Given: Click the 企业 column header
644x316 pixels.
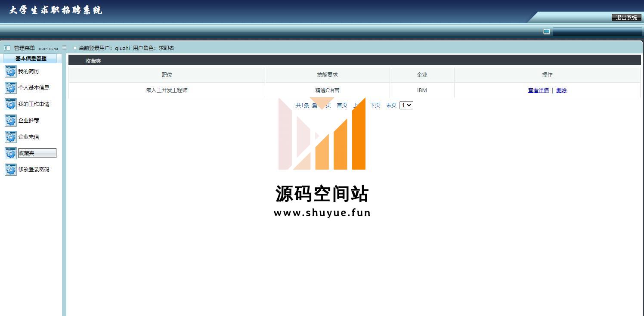Looking at the screenshot, I should (x=422, y=75).
